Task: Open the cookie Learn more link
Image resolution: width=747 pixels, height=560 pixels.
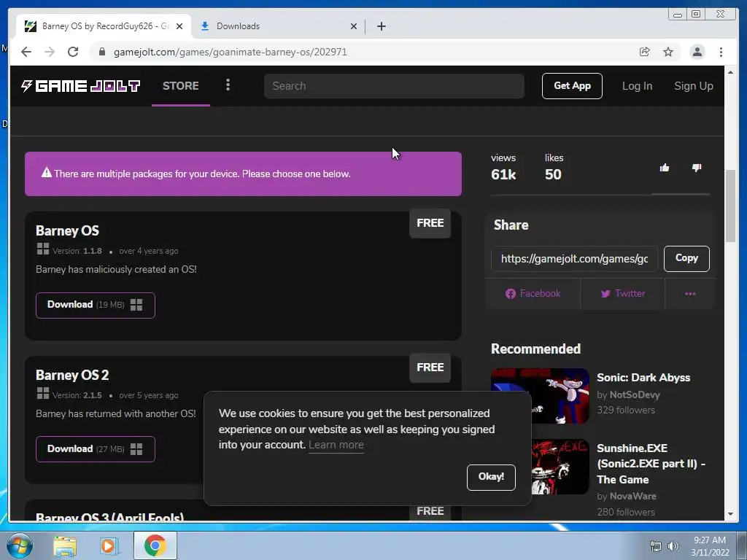Action: click(336, 445)
